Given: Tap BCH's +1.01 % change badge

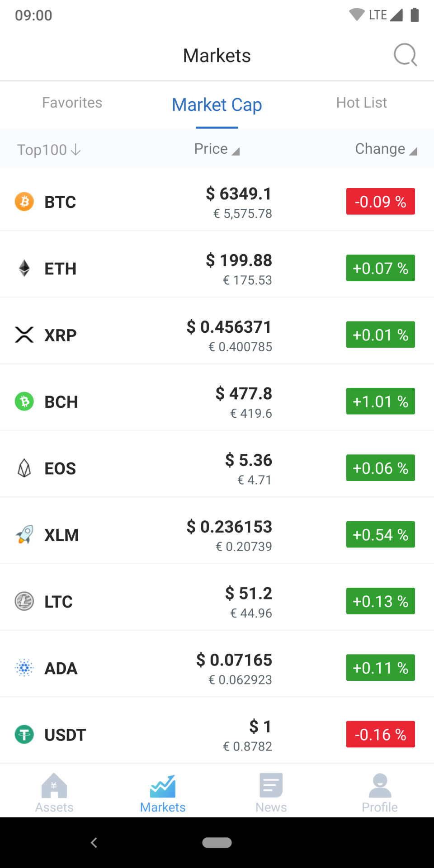Looking at the screenshot, I should coord(380,401).
